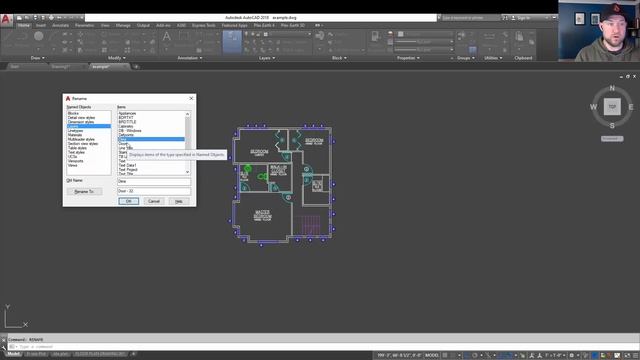Select the large Text annotation tool
Screen dimensions: 640x360
tap(167, 37)
